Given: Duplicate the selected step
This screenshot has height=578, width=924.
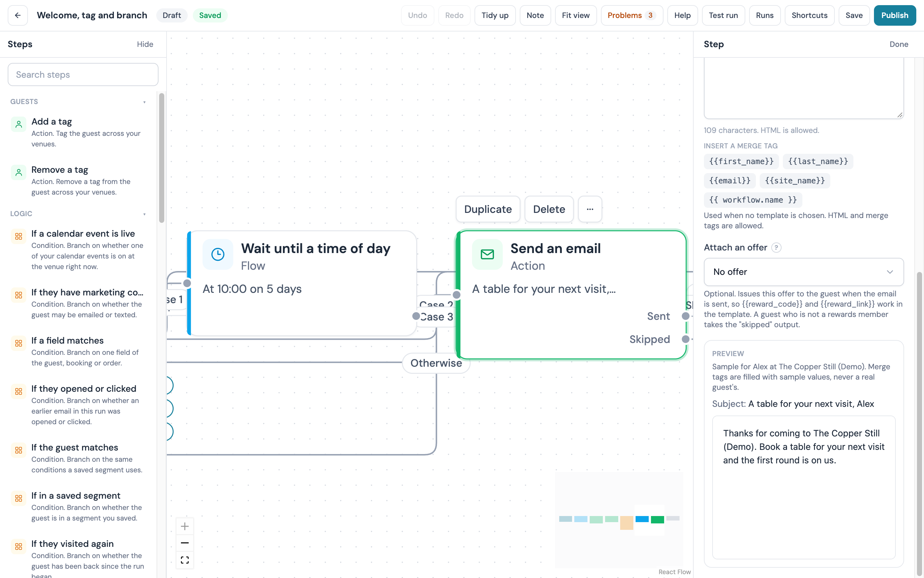Looking at the screenshot, I should pyautogui.click(x=488, y=209).
